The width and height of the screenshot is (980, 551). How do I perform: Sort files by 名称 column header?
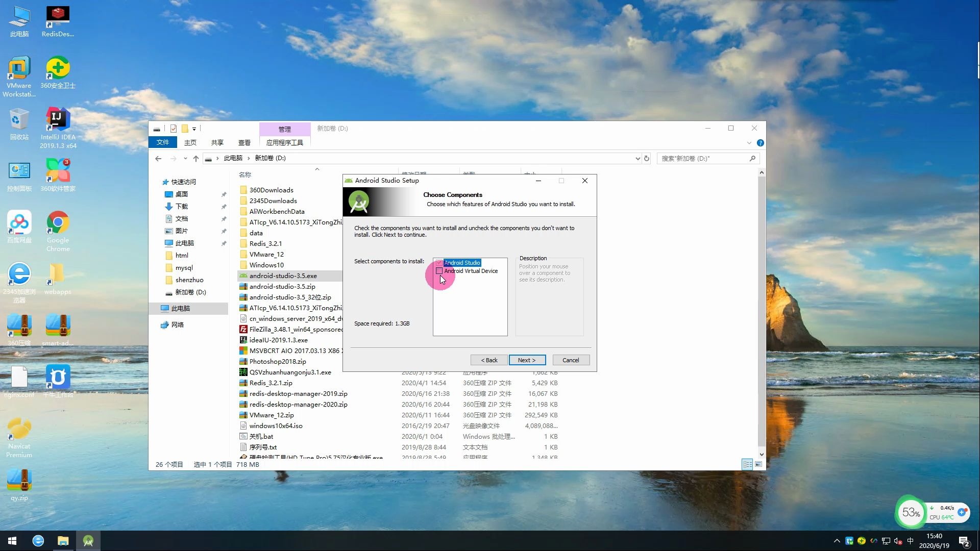245,175
